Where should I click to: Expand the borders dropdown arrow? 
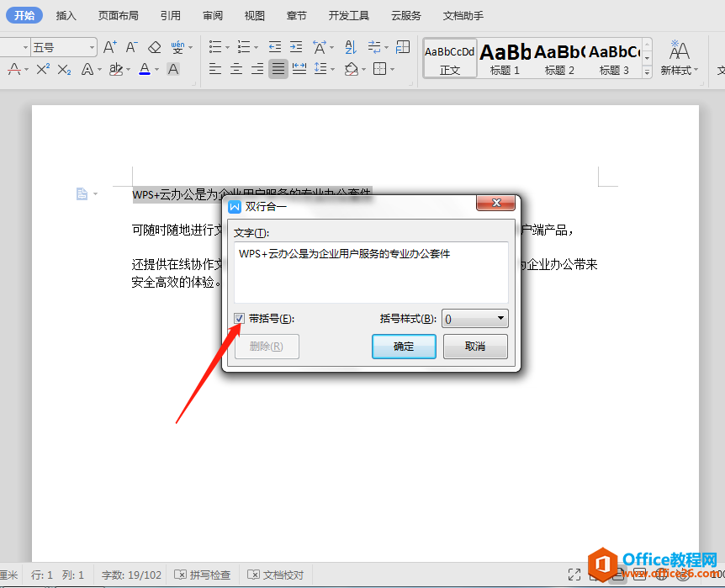tap(392, 70)
